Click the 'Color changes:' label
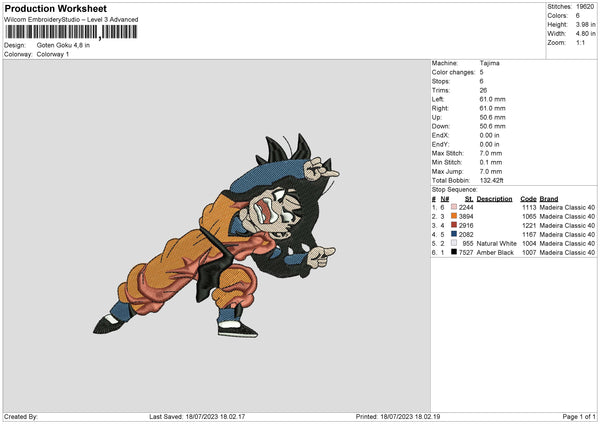 click(x=453, y=72)
